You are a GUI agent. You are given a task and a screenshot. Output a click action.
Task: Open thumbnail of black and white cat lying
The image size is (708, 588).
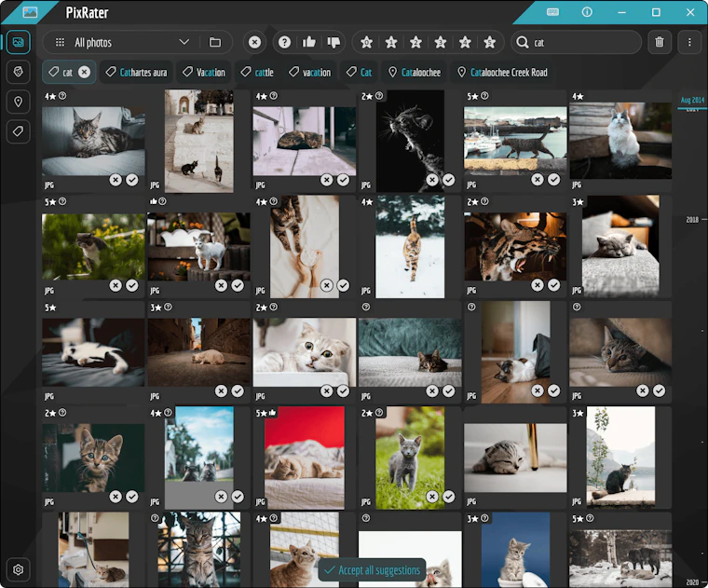click(93, 352)
